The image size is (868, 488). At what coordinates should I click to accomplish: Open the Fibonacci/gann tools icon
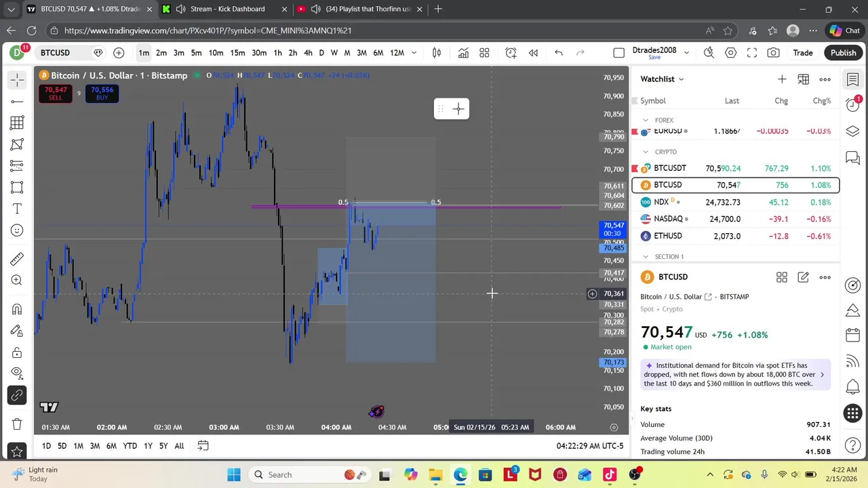tap(17, 123)
